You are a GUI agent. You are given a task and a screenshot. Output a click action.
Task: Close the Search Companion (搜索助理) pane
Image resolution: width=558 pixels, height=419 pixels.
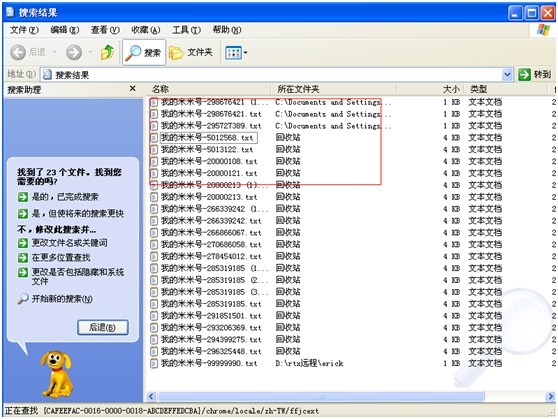point(132,88)
